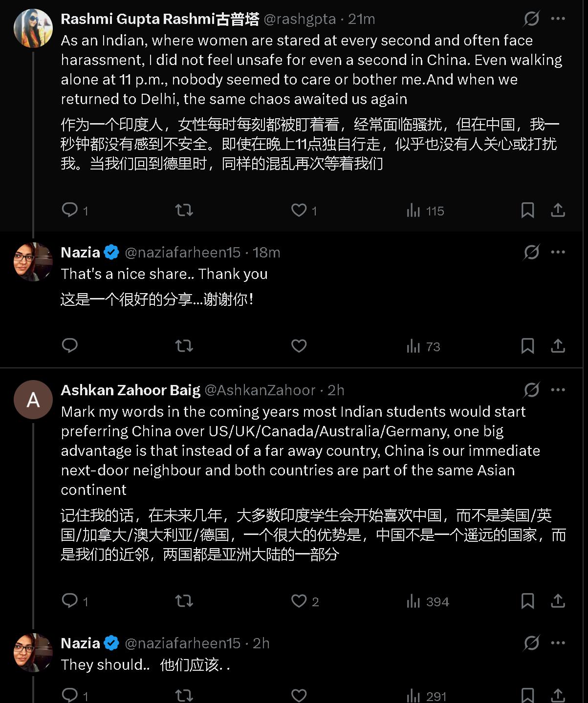
Task: Open more options on Nazia's 18m reply
Action: pos(558,252)
